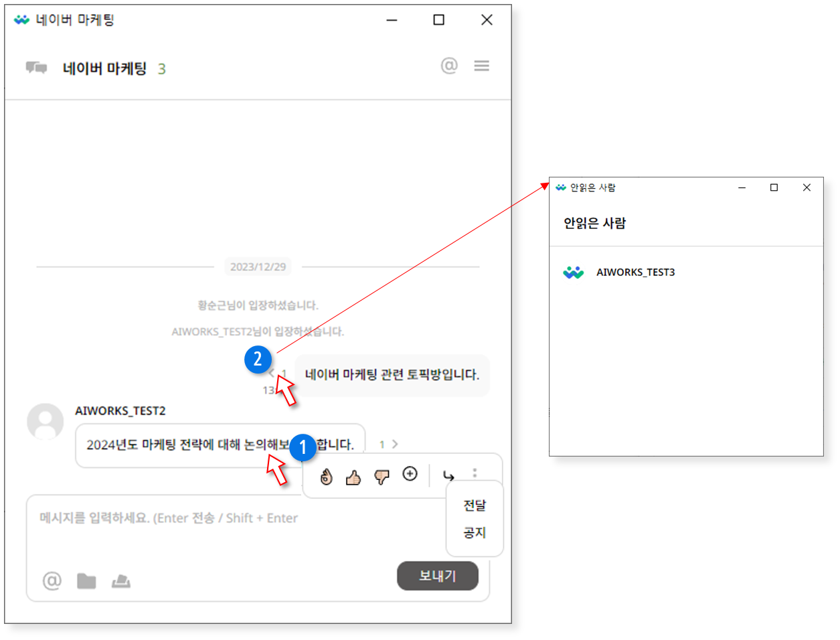
Task: Click the app logo in the 안읽은 사람 title bar
Action: pos(561,187)
